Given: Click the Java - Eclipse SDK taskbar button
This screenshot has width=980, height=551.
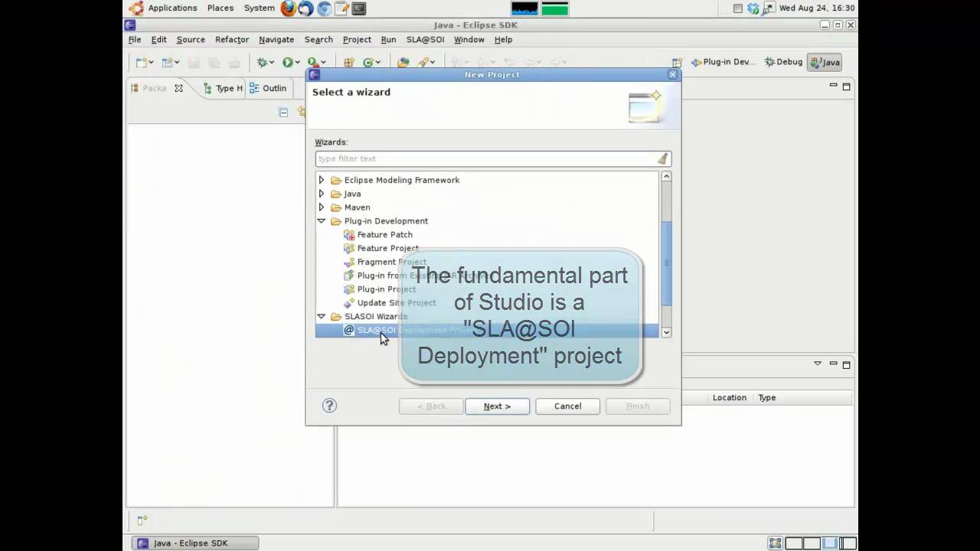Looking at the screenshot, I should pyautogui.click(x=194, y=543).
